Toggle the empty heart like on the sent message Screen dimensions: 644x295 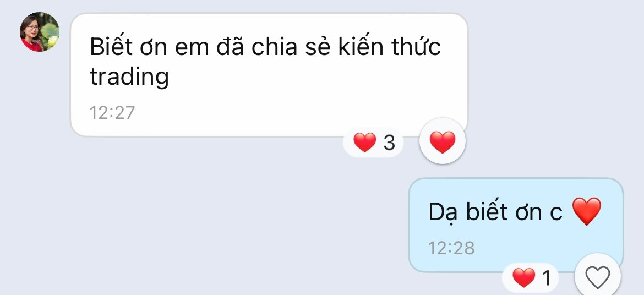coord(598,277)
